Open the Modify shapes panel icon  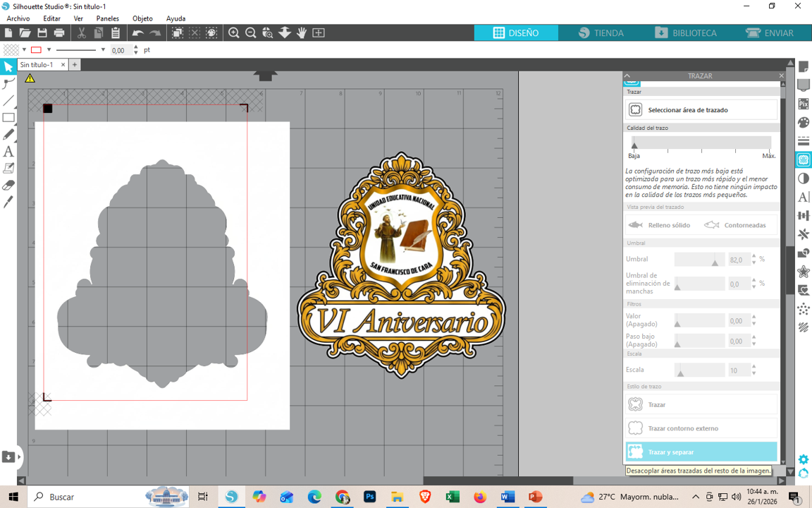pyautogui.click(x=804, y=253)
